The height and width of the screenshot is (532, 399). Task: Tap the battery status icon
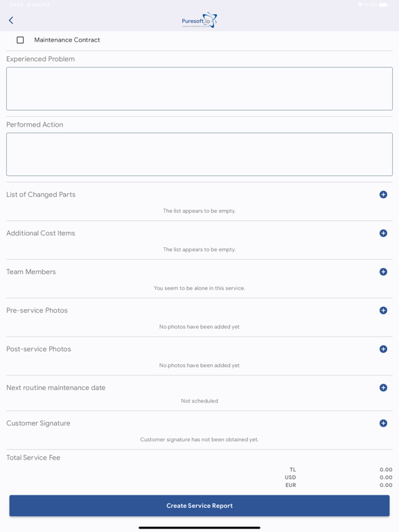point(383,5)
